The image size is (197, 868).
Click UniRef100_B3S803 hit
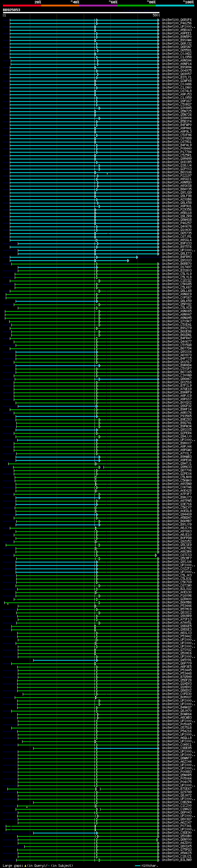click(x=176, y=271)
